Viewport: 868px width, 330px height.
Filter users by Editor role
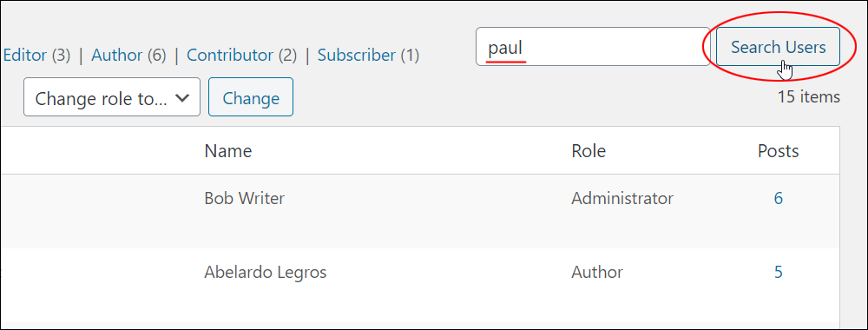pyautogui.click(x=25, y=55)
